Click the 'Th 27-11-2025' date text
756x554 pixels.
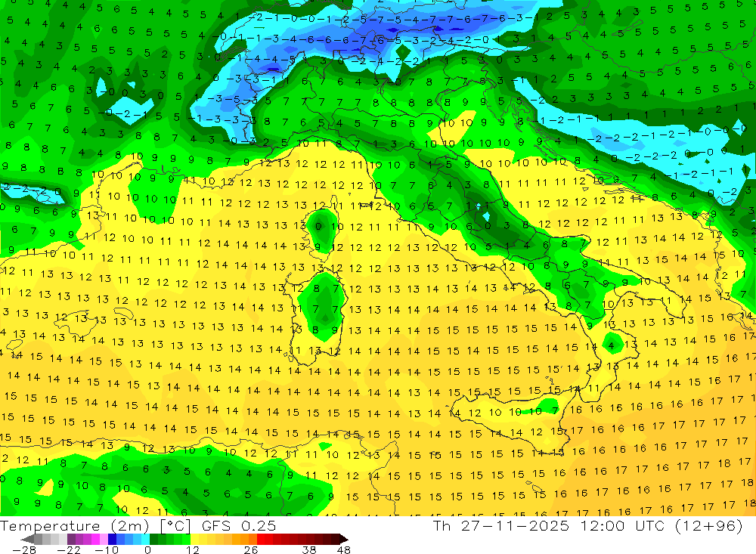click(x=501, y=525)
